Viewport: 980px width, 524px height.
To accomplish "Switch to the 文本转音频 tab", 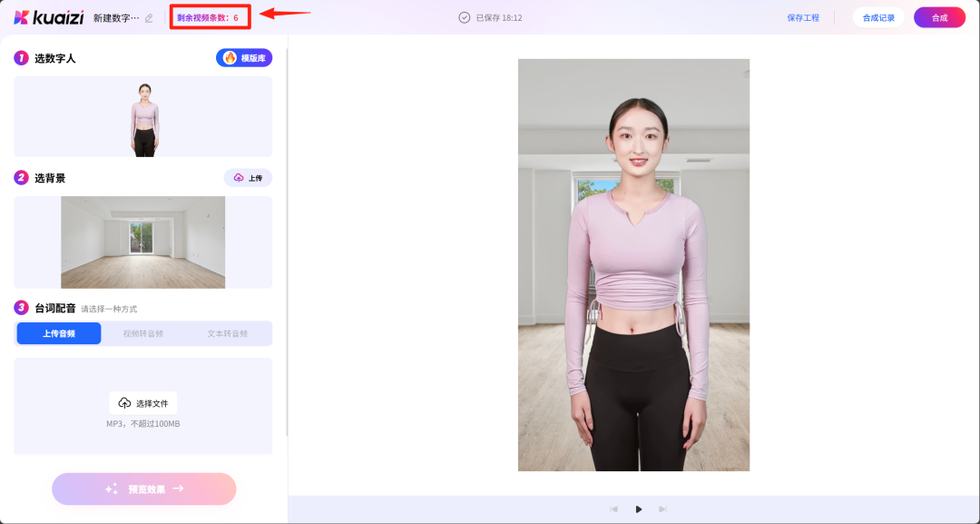I will click(230, 332).
